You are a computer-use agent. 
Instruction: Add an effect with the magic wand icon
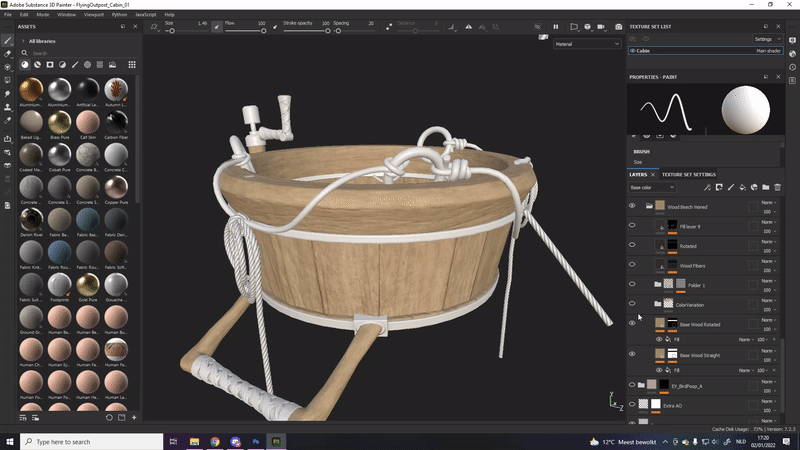click(x=707, y=187)
